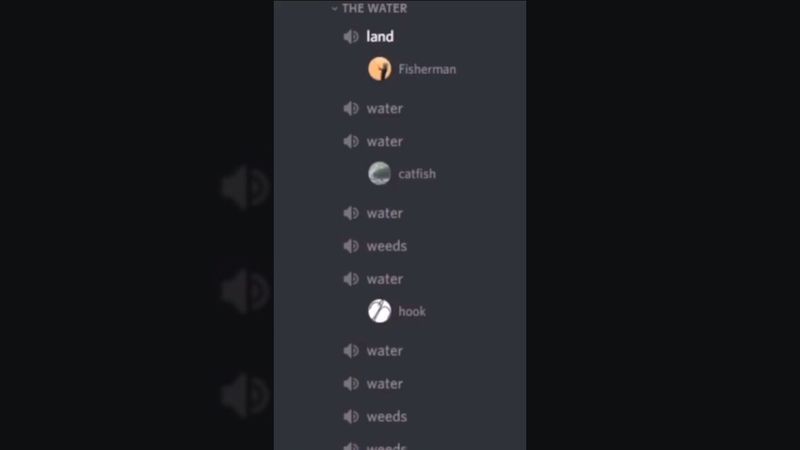Select the hook username

tap(412, 312)
